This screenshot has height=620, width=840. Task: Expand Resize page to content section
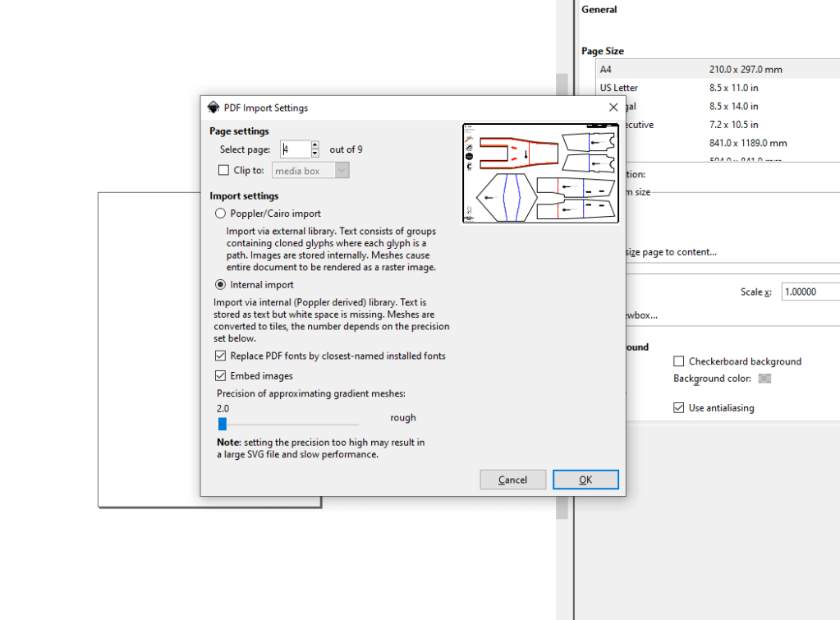click(669, 252)
